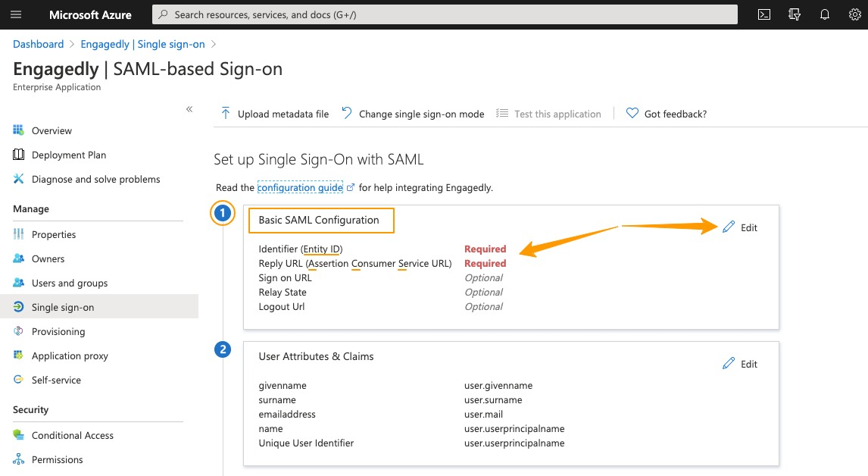This screenshot has height=476, width=868.
Task: Click the undo arrow for changing sign-on mode
Action: coord(347,113)
